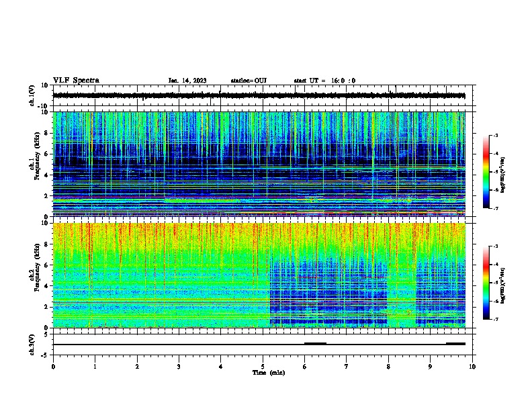Click the ch.1 spectrogram color scale bar
The height and width of the screenshot is (411, 532).
click(486, 172)
